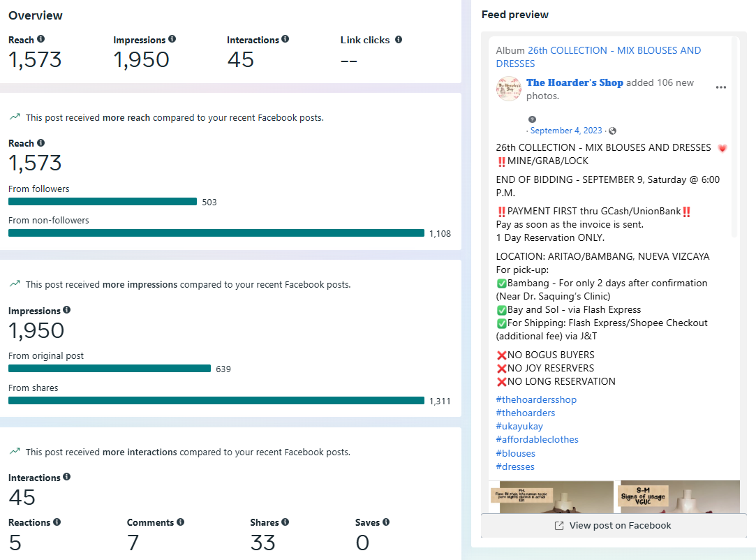Screen dimensions: 756x560
Task: Click the info icon beside Overview Interactions
Action: 286,40
